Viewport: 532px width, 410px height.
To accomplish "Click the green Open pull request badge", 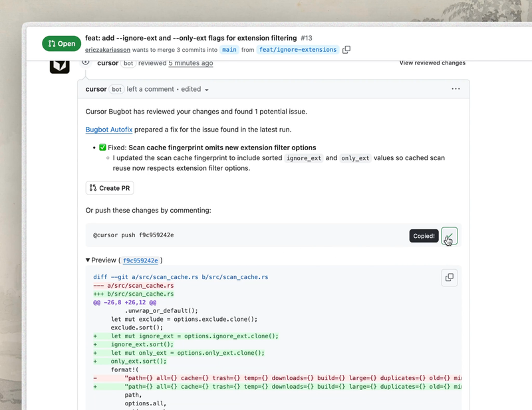I will pyautogui.click(x=61, y=43).
